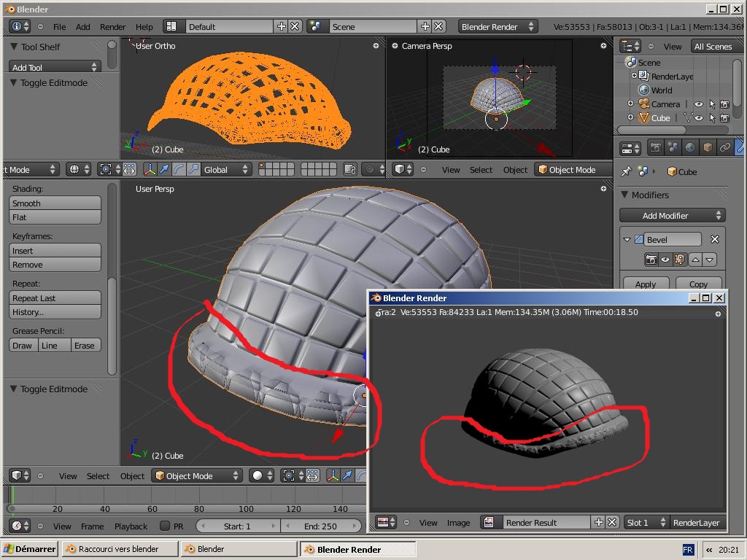The image size is (747, 560).
Task: Toggle Bevel modifier render visibility camera icon
Action: pos(651,260)
